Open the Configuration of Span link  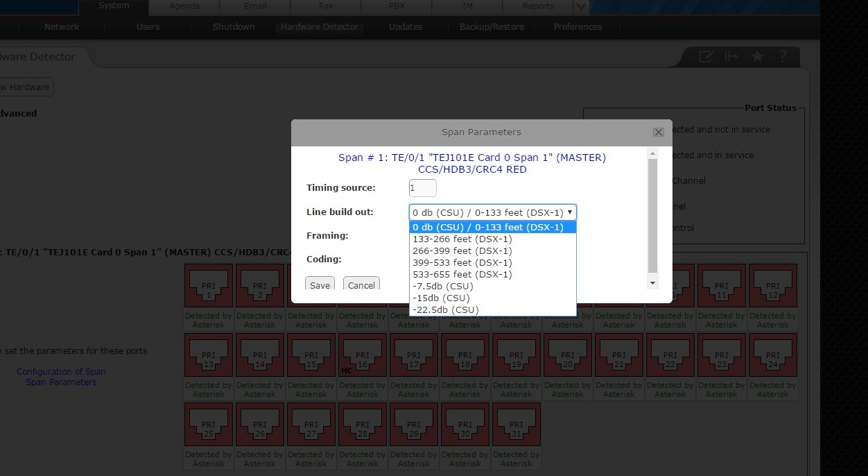61,371
